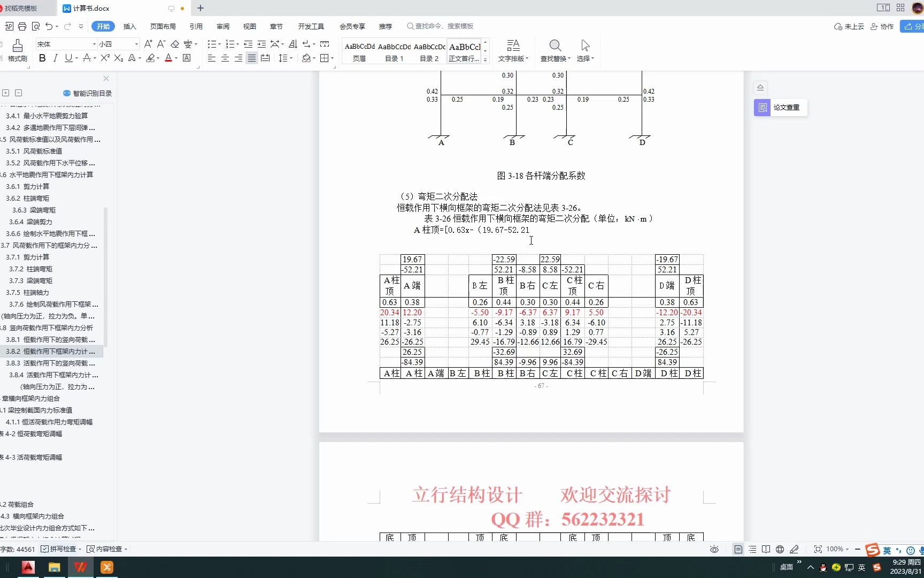Toggle subscript formatting

tap(119, 58)
